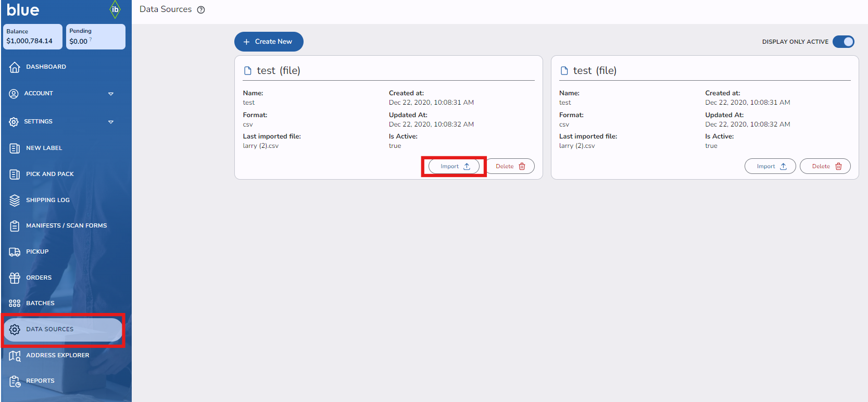Click the Data Sources help question mark icon
The height and width of the screenshot is (402, 868).
pyautogui.click(x=201, y=10)
